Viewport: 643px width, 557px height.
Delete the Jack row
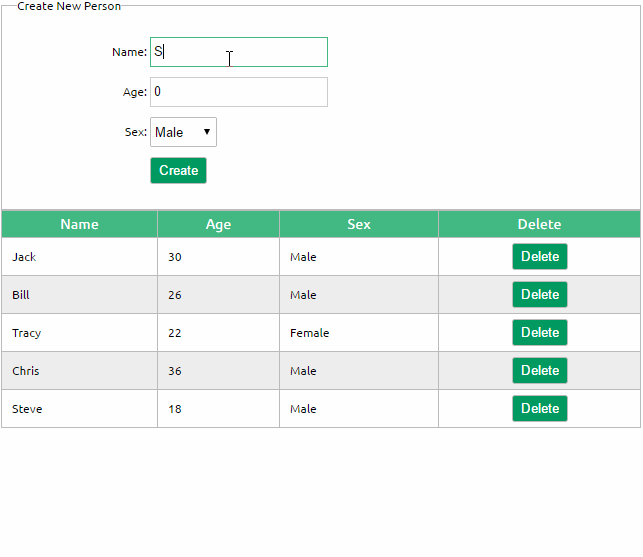pyautogui.click(x=540, y=256)
